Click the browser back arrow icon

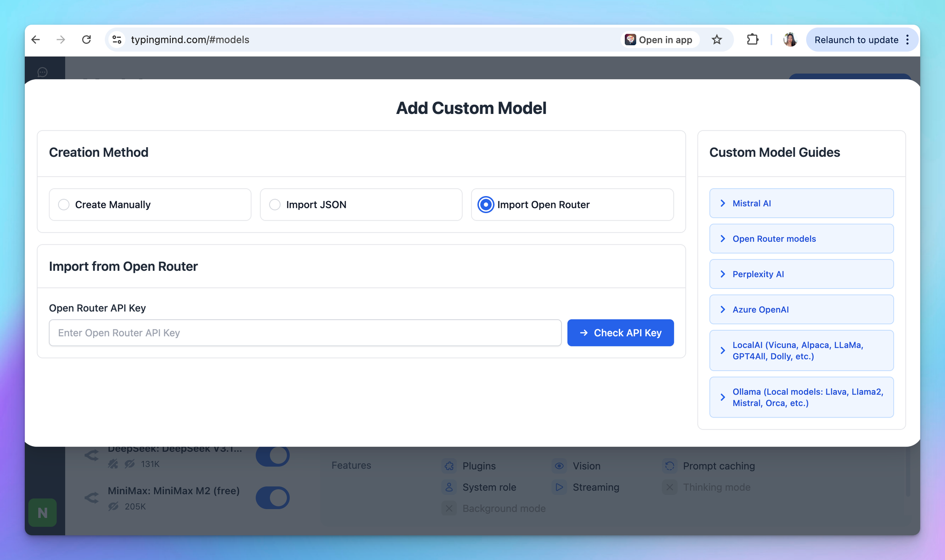pos(36,40)
